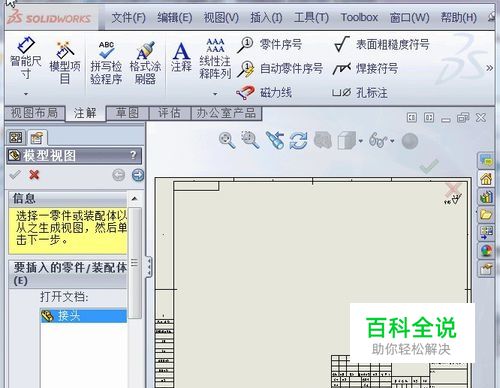Open the Toolbox menu

[x=359, y=17]
